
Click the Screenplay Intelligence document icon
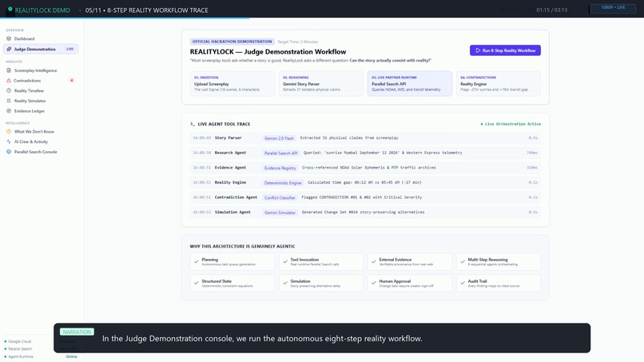9,70
